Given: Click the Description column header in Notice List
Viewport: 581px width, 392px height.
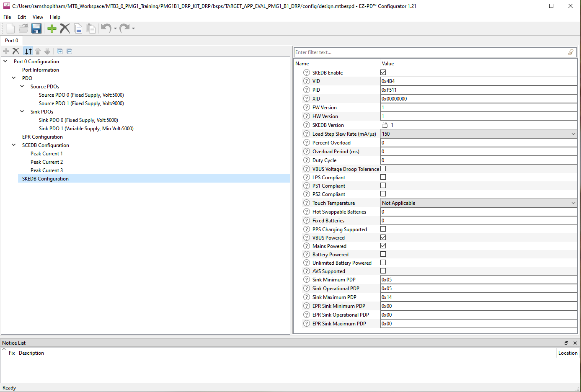Looking at the screenshot, I should (31, 353).
